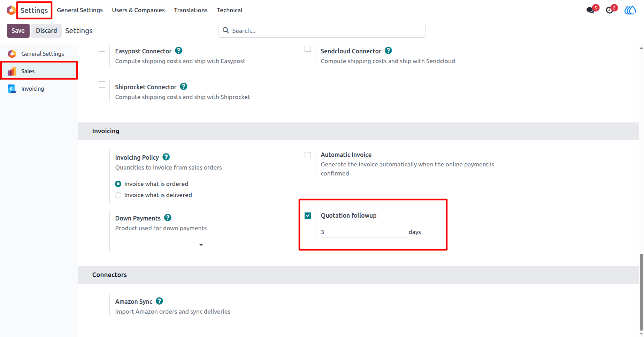
Task: Click the Odoo app logo icon
Action: click(x=11, y=10)
